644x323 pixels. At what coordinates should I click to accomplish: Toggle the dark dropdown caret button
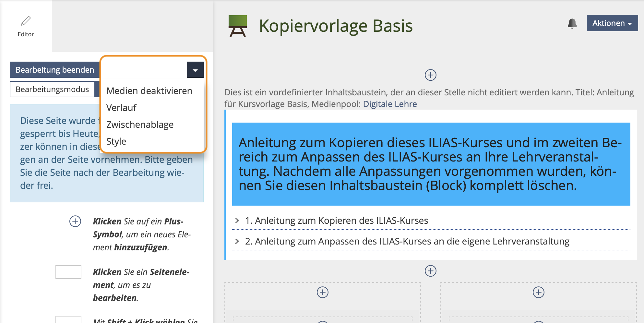[195, 70]
